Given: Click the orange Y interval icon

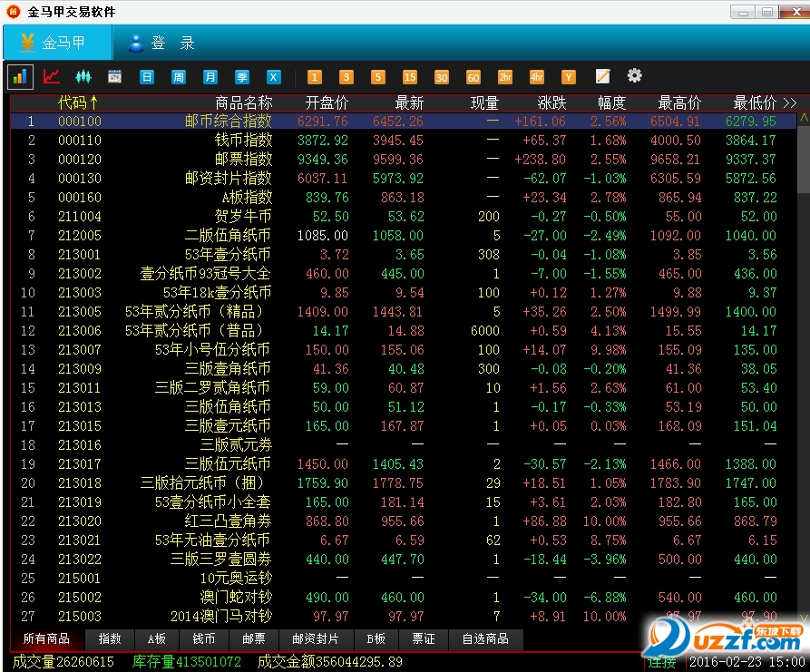Looking at the screenshot, I should [x=568, y=77].
